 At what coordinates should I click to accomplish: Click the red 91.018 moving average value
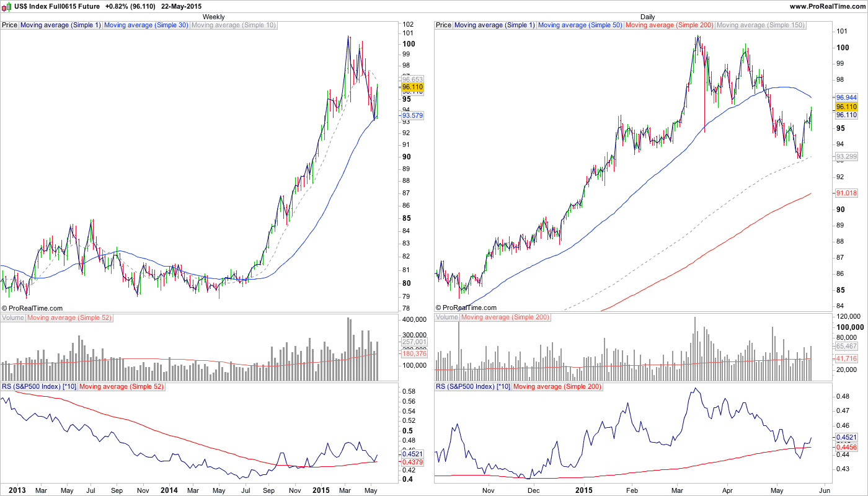pos(846,193)
